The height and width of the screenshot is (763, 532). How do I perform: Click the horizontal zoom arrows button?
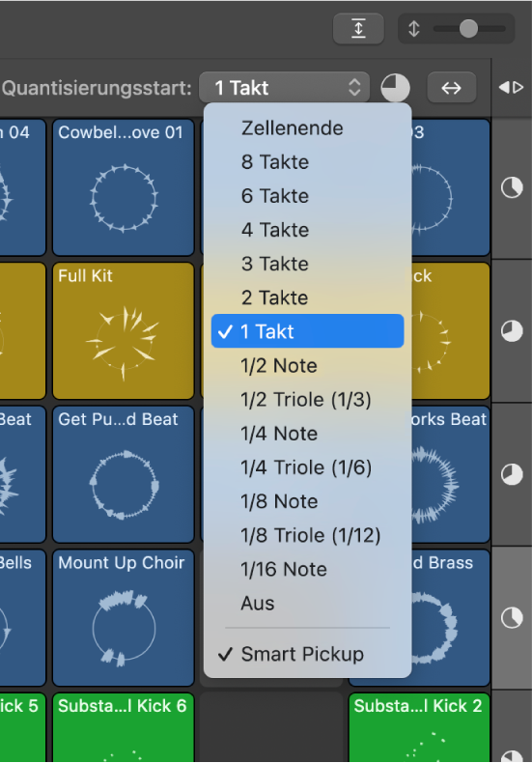click(x=451, y=88)
